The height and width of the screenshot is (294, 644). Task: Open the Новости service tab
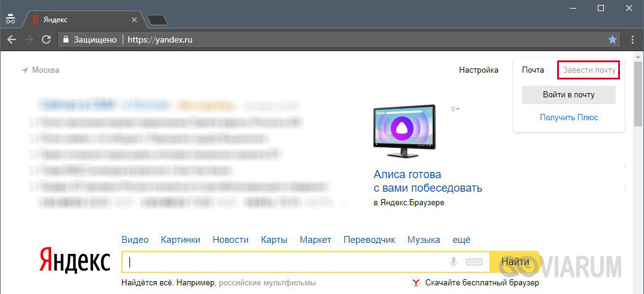tap(230, 240)
